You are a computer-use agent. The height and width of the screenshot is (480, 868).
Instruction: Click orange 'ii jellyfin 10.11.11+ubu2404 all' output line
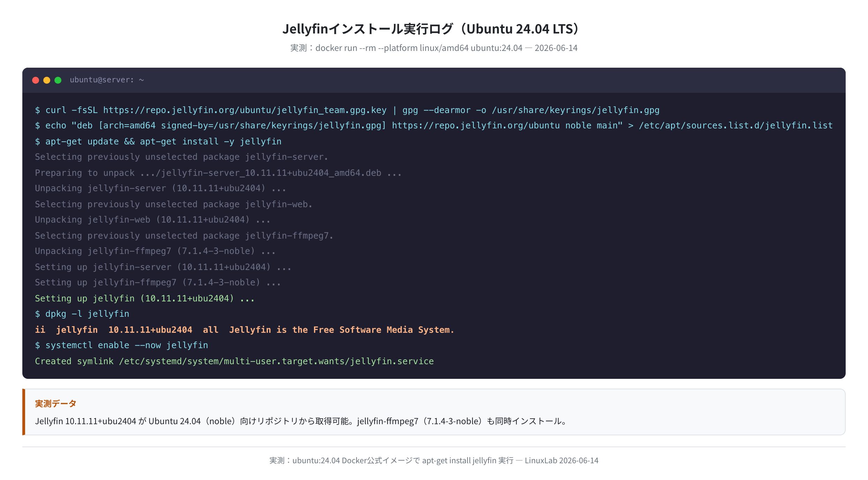pos(245,330)
